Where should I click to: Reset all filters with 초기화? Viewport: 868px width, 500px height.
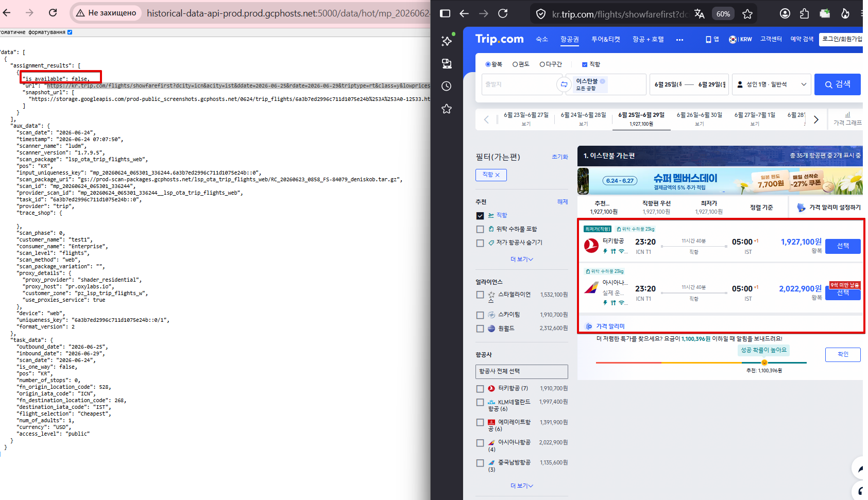(559, 157)
